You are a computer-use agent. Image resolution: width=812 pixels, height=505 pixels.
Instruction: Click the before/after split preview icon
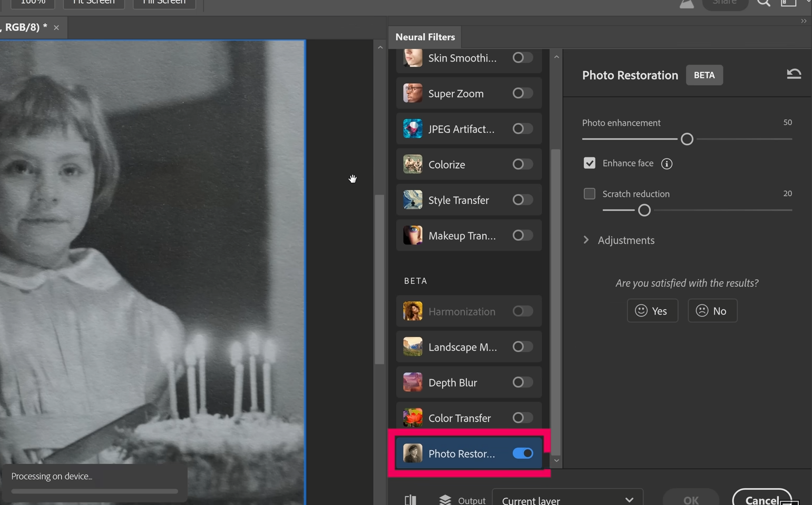point(411,499)
